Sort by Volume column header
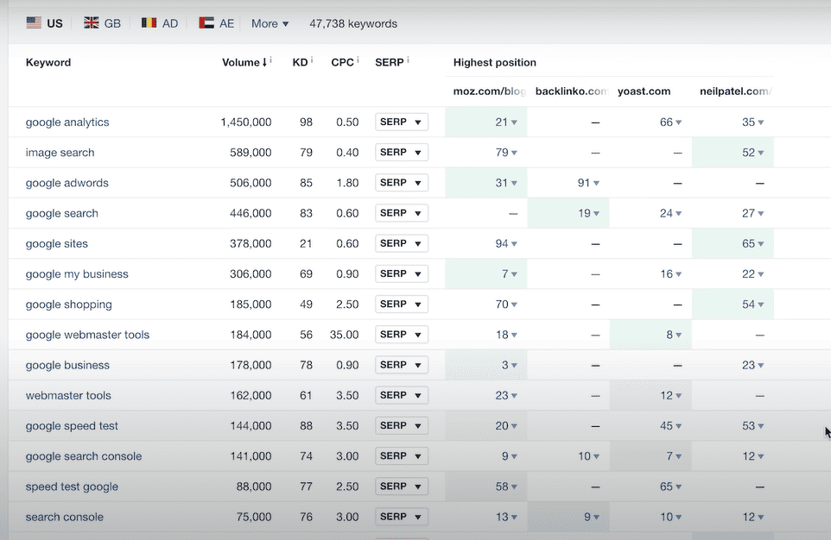This screenshot has width=831, height=540. coord(244,62)
